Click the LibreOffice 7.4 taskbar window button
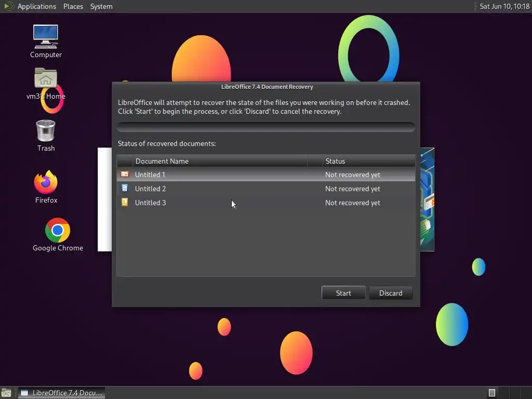 point(61,393)
